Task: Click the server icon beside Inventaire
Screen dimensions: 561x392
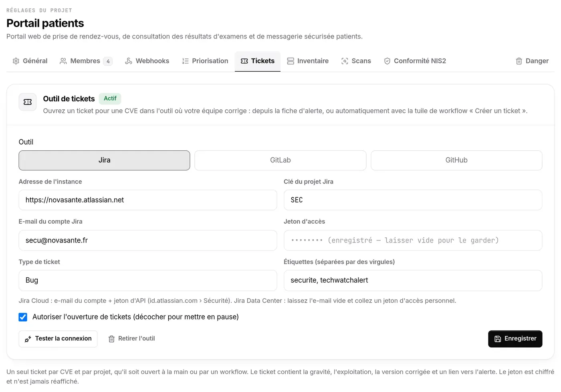Action: [291, 61]
